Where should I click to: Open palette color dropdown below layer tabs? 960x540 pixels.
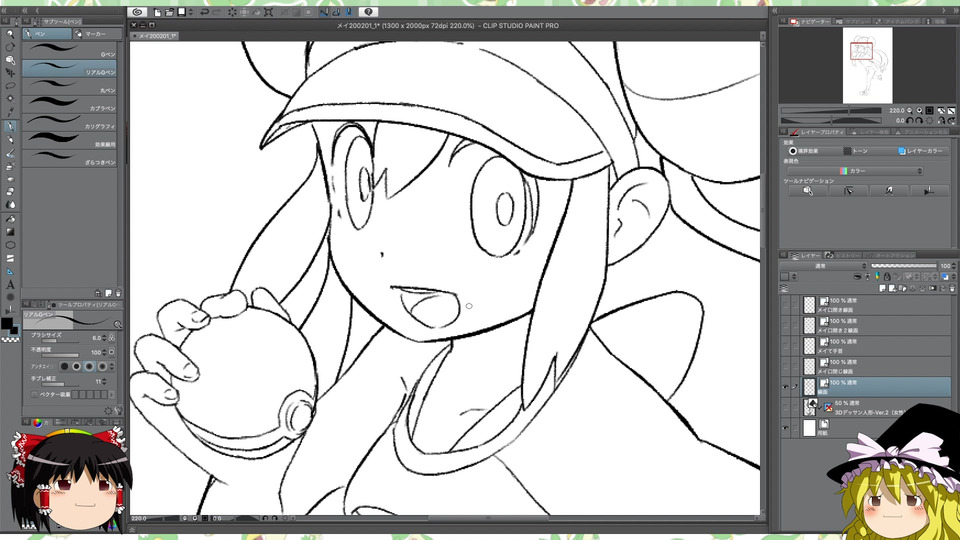794,276
